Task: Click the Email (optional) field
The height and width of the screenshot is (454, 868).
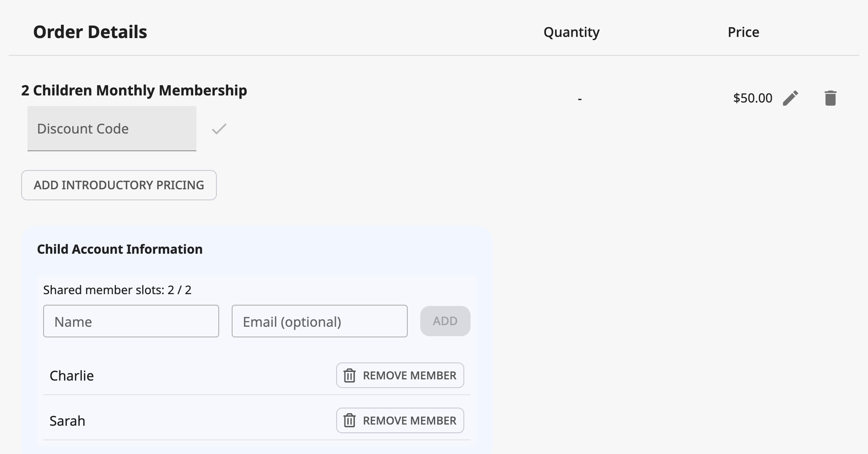Action: click(319, 321)
